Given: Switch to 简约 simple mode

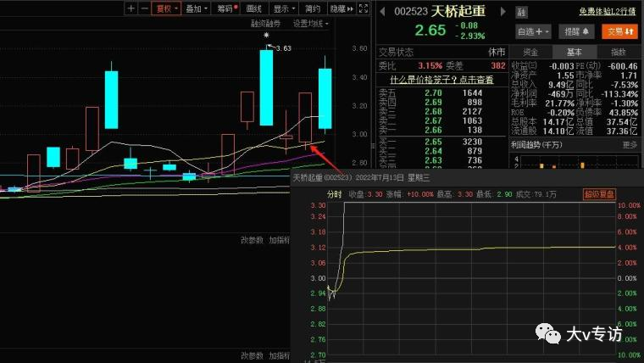Looking at the screenshot, I should (313, 8).
